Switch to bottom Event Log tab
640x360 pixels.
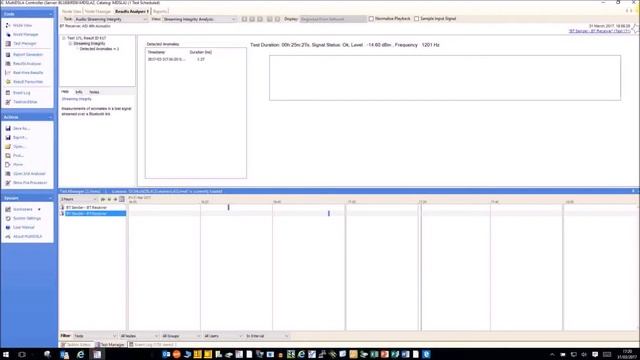point(153,345)
